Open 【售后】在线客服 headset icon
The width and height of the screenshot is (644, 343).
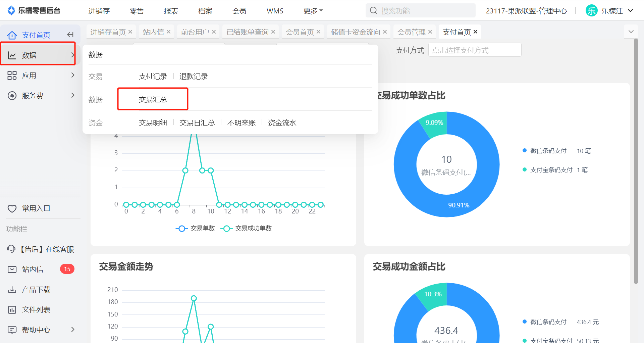point(11,249)
